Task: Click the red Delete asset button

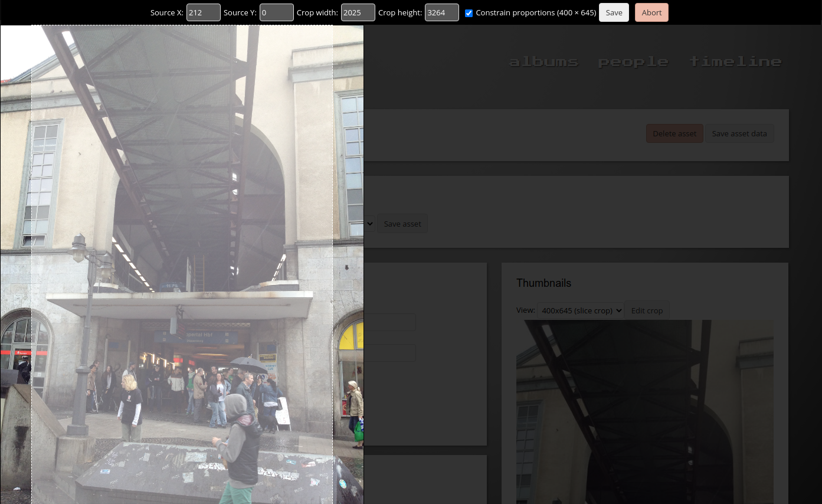Action: click(x=674, y=133)
